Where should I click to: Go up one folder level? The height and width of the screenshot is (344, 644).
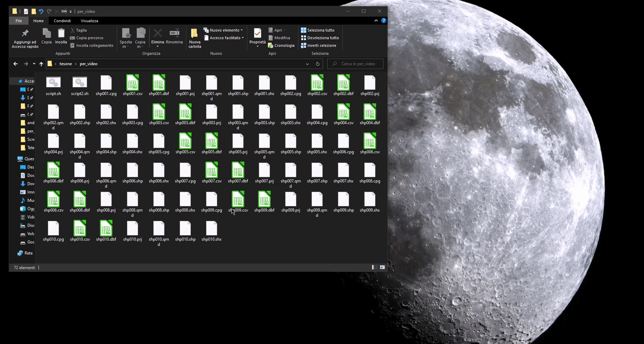[41, 64]
